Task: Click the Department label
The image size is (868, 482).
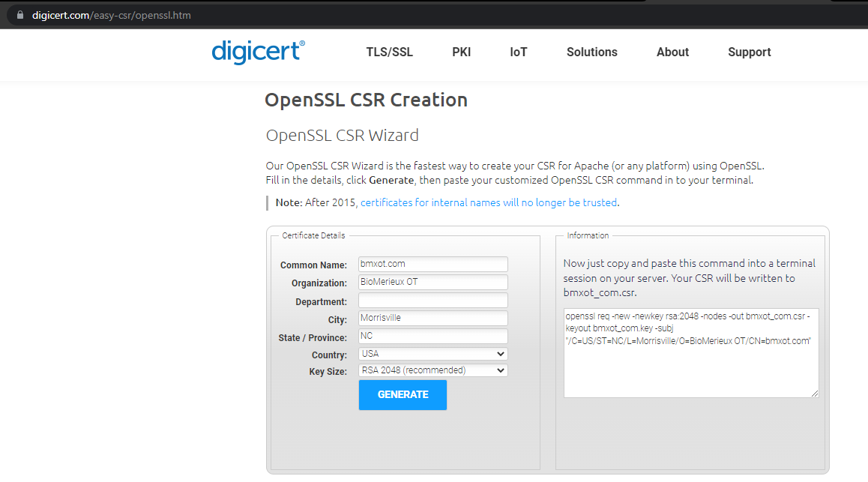Action: [321, 302]
